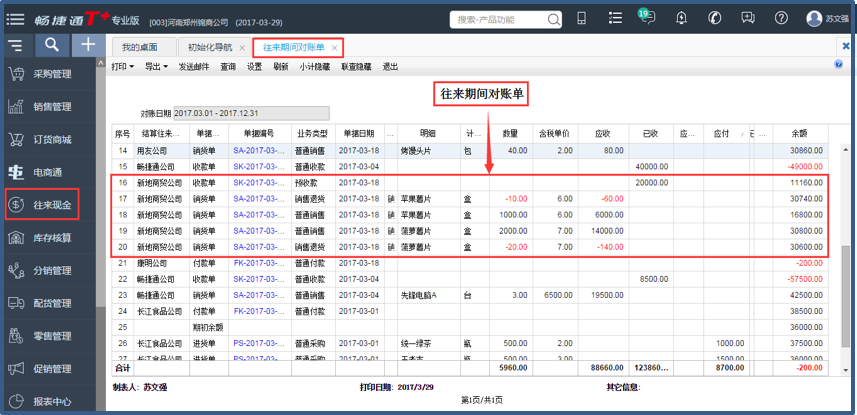Open 库存核算 module
The height and width of the screenshot is (415, 857).
pos(48,238)
